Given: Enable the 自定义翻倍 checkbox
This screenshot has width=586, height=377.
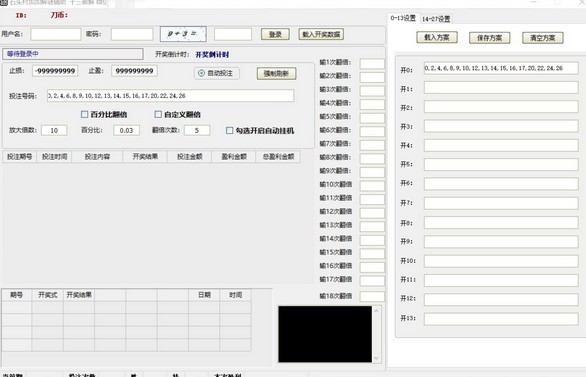Looking at the screenshot, I should click(x=158, y=114).
